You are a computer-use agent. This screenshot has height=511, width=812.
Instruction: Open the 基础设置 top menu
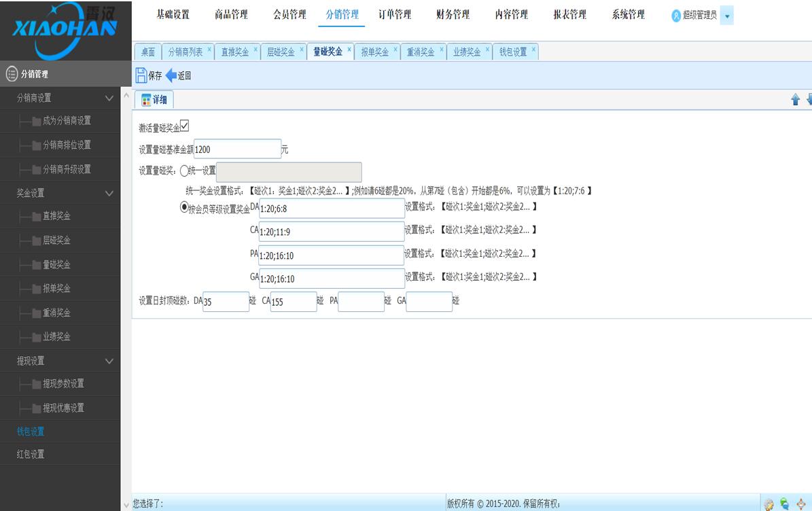click(173, 14)
